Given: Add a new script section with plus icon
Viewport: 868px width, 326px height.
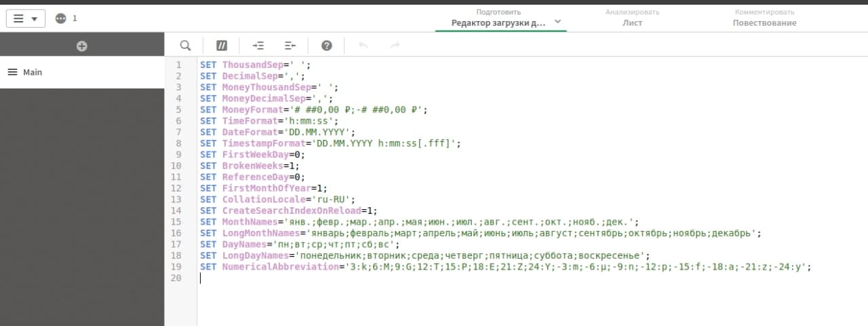Looking at the screenshot, I should coord(82,46).
